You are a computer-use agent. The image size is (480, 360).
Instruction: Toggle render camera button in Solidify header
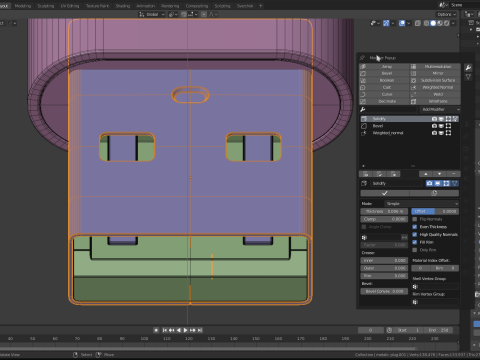tap(430, 183)
